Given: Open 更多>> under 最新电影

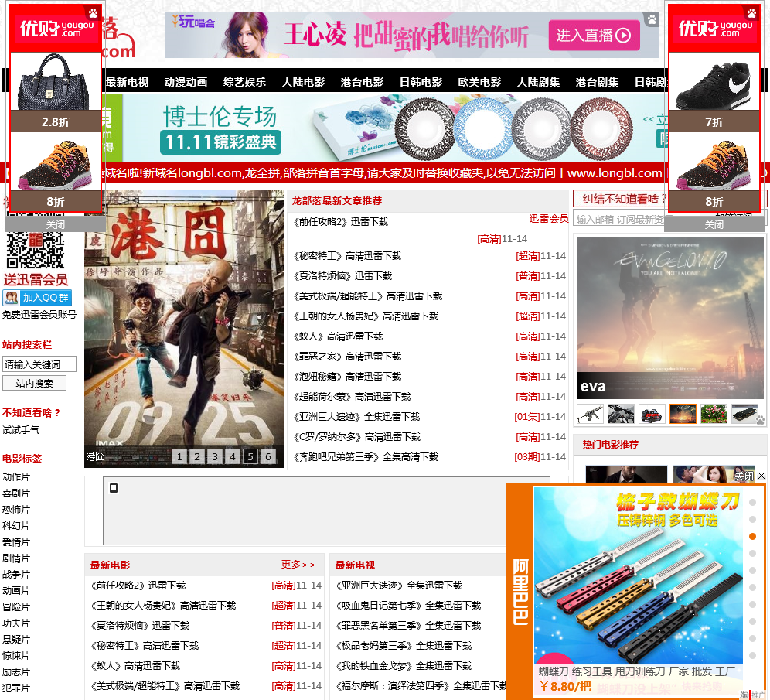Looking at the screenshot, I should 298,565.
